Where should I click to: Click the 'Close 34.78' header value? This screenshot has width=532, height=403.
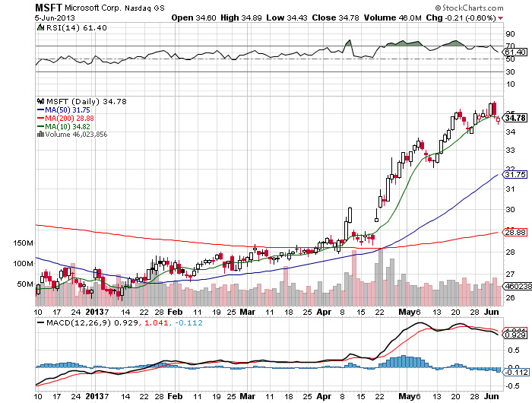[335, 17]
